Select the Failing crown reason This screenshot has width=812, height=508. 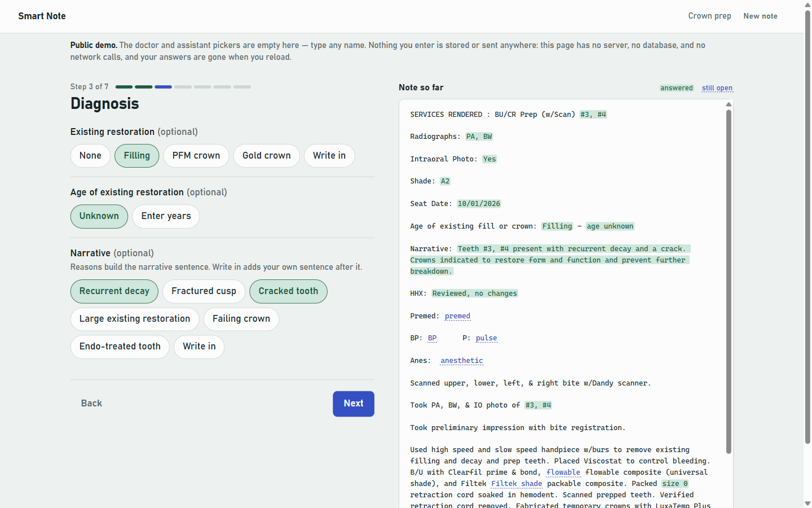coord(241,319)
